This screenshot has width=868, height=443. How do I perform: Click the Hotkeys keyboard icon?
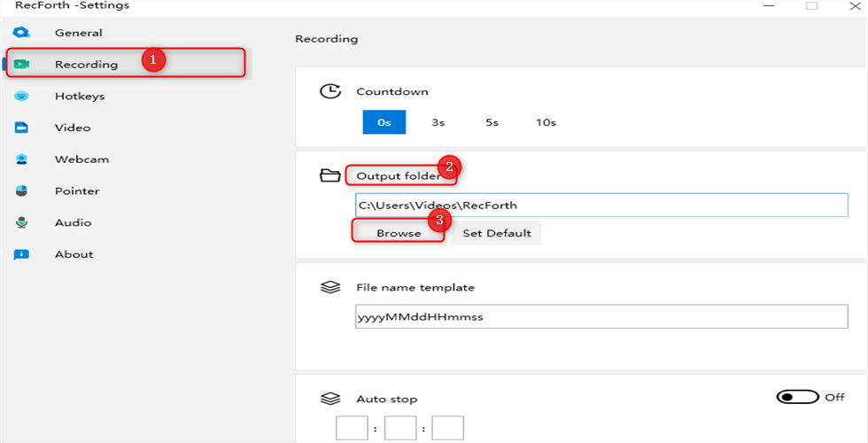(x=21, y=96)
